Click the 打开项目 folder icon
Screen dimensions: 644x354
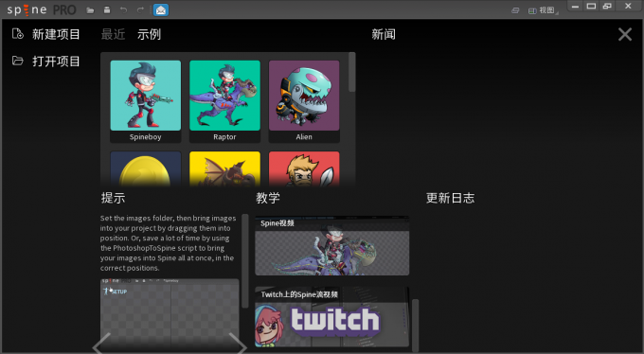18,61
